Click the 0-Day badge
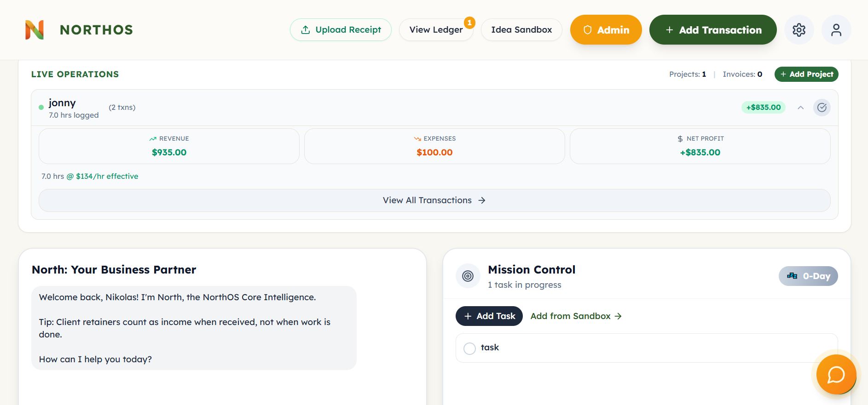The height and width of the screenshot is (405, 868). [x=808, y=276]
